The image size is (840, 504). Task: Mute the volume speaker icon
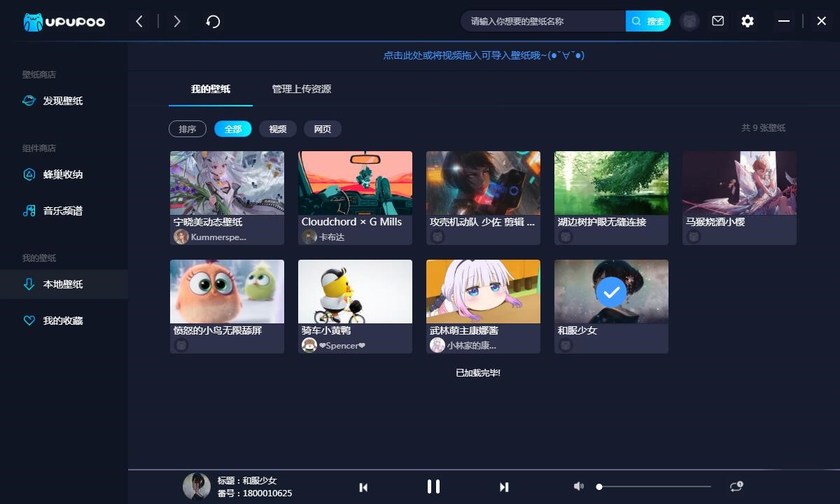(579, 486)
